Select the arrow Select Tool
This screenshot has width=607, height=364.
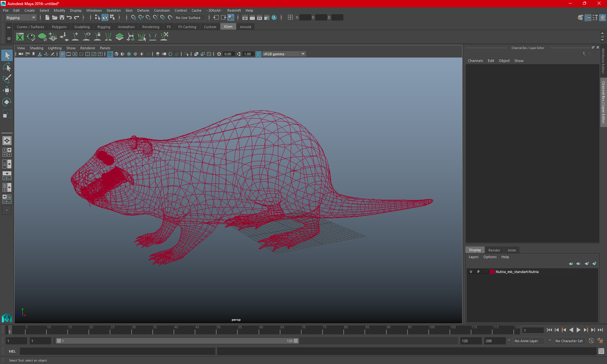click(7, 56)
